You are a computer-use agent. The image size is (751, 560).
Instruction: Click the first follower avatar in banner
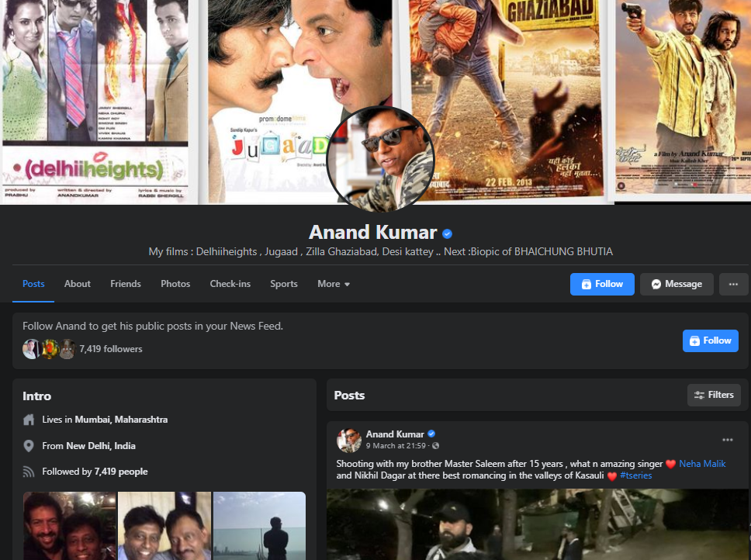[31, 349]
